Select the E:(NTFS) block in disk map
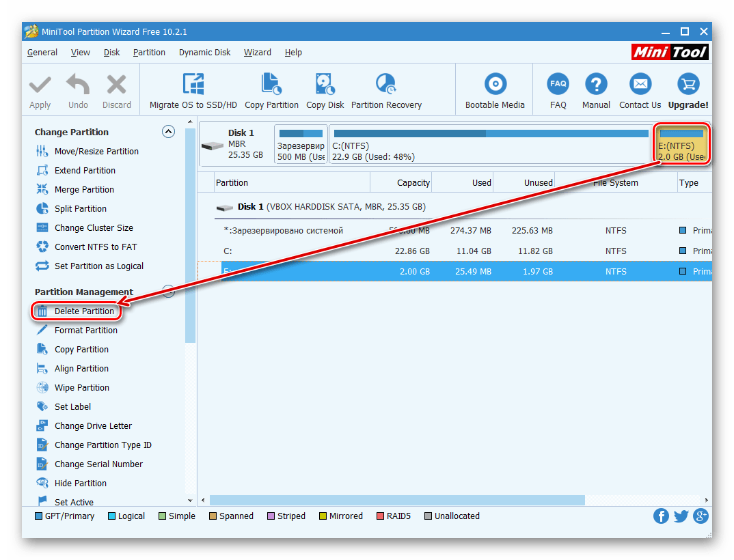The width and height of the screenshot is (734, 560). click(x=681, y=145)
